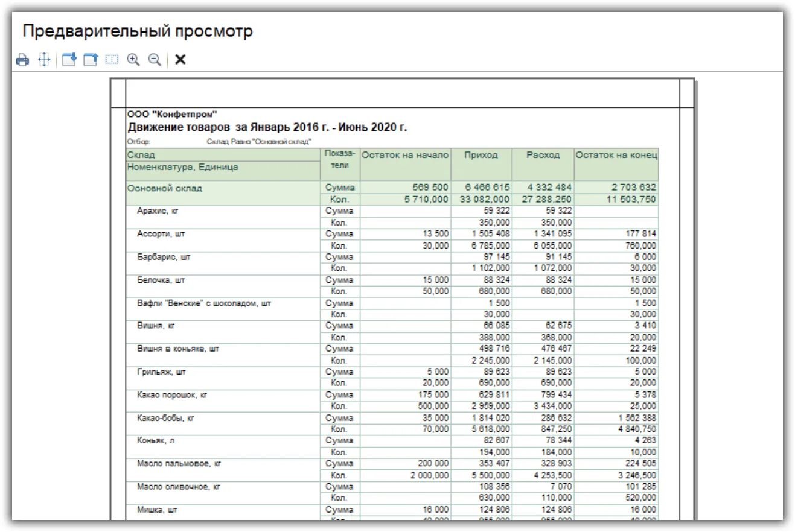Open page margins setup (crossed arrows icon)
The height and width of the screenshot is (532, 795).
tap(44, 60)
